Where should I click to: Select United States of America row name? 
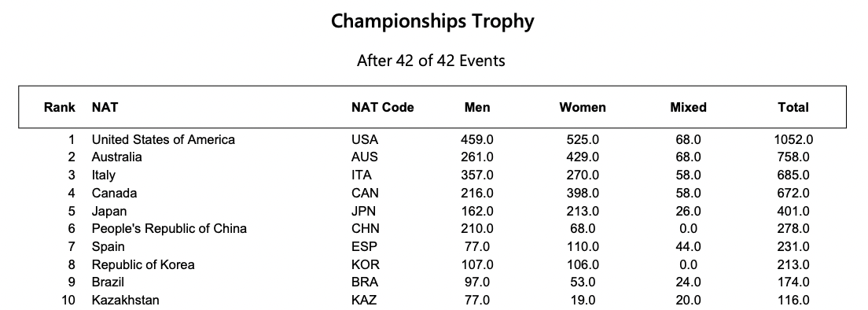164,139
